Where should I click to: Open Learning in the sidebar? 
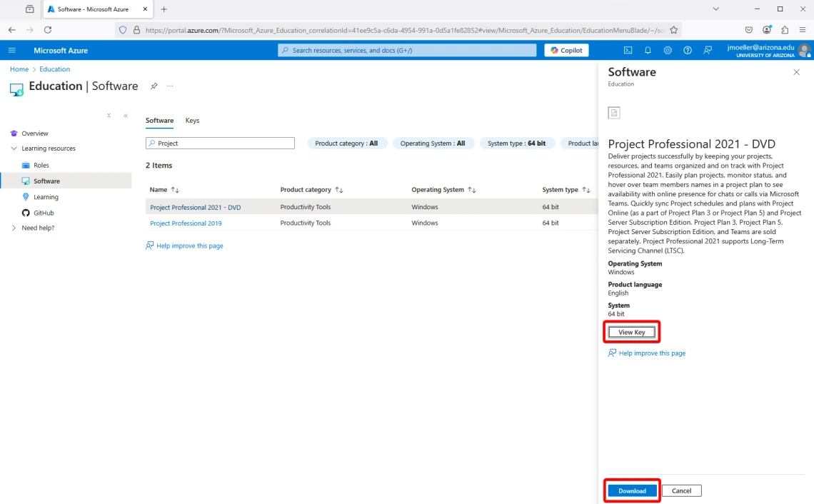(46, 197)
